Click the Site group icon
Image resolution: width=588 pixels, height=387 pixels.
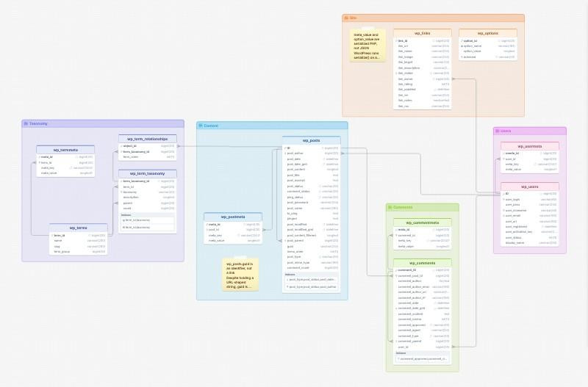click(346, 18)
